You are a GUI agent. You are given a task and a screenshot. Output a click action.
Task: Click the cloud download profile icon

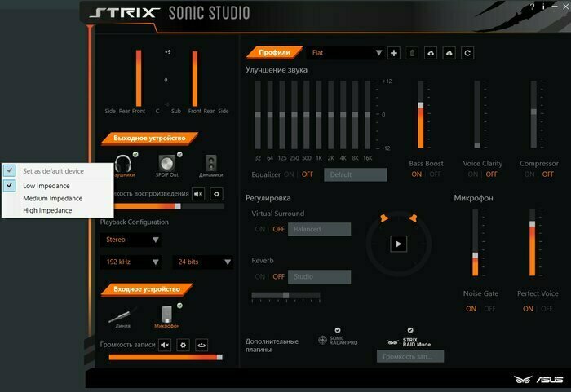[449, 53]
